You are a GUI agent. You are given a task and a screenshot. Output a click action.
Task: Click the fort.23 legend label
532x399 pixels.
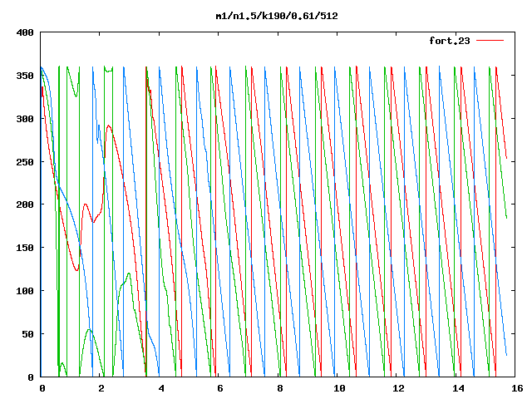pyautogui.click(x=450, y=41)
